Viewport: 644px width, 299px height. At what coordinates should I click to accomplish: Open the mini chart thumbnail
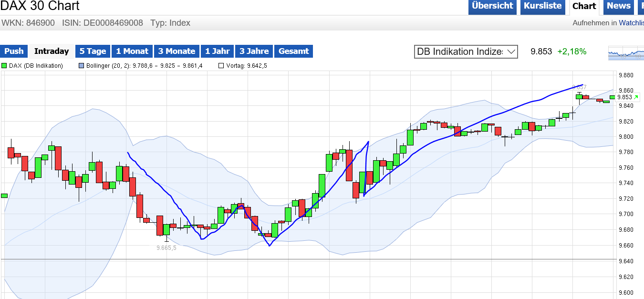tap(626, 53)
